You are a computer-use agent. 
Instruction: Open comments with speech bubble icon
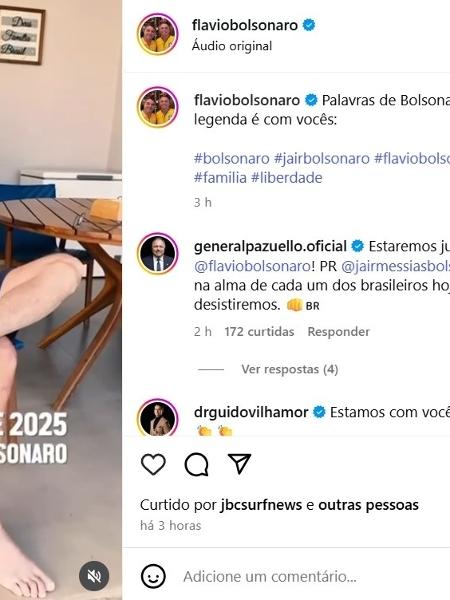197,464
